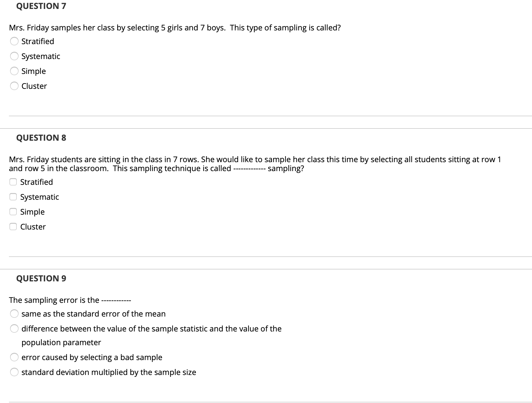The width and height of the screenshot is (532, 403).
Task: Tick the Systematic checkbox in Question 8
Action: pos(13,197)
